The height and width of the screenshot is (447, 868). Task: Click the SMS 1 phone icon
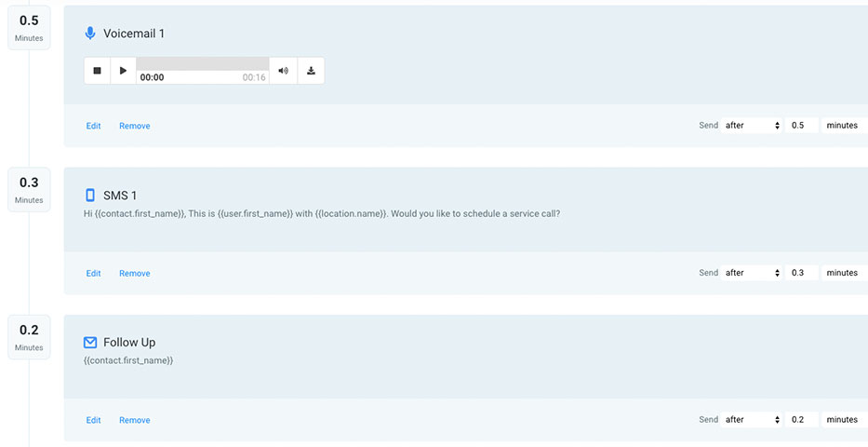pos(89,195)
